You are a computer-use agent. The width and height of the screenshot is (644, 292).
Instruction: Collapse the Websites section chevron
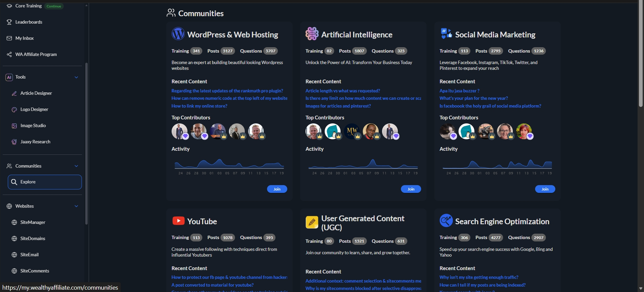tap(76, 206)
